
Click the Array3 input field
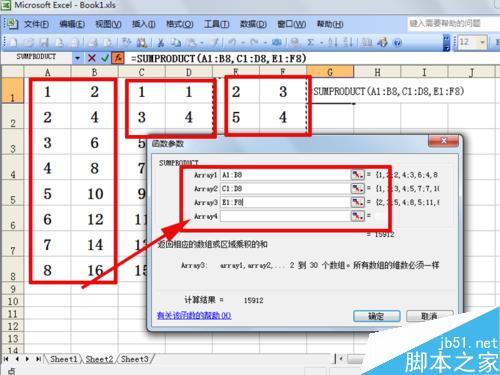tap(285, 202)
